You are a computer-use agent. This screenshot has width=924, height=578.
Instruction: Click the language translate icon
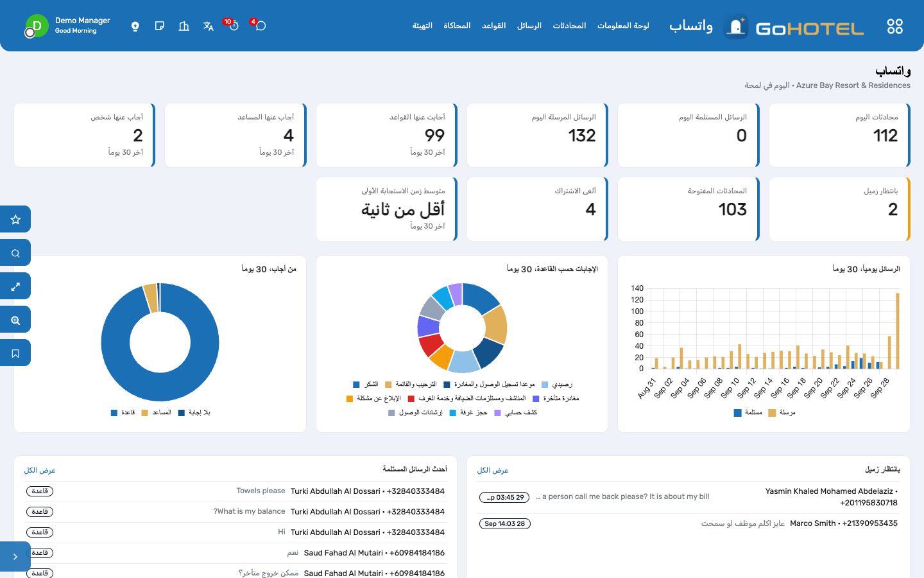click(209, 26)
